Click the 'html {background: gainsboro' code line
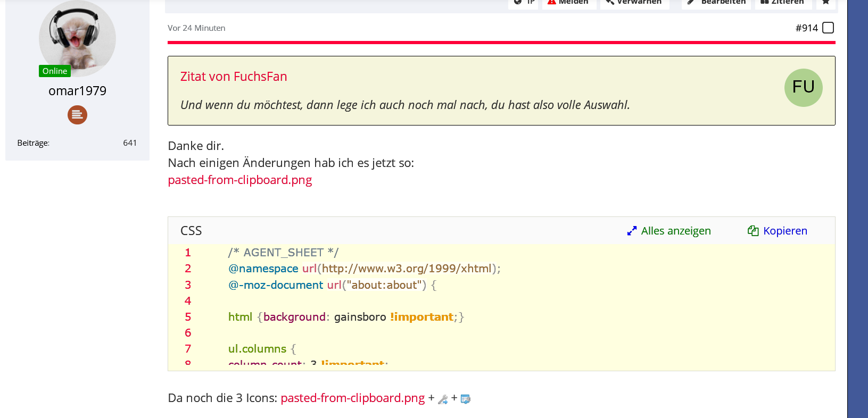This screenshot has height=418, width=868. point(346,317)
